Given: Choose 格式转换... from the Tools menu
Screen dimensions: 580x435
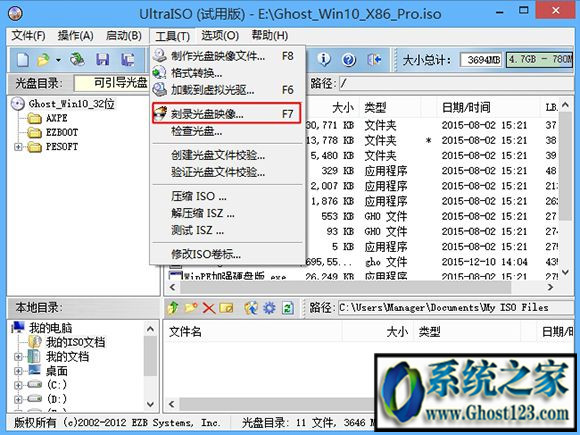Looking at the screenshot, I should click(x=227, y=73).
